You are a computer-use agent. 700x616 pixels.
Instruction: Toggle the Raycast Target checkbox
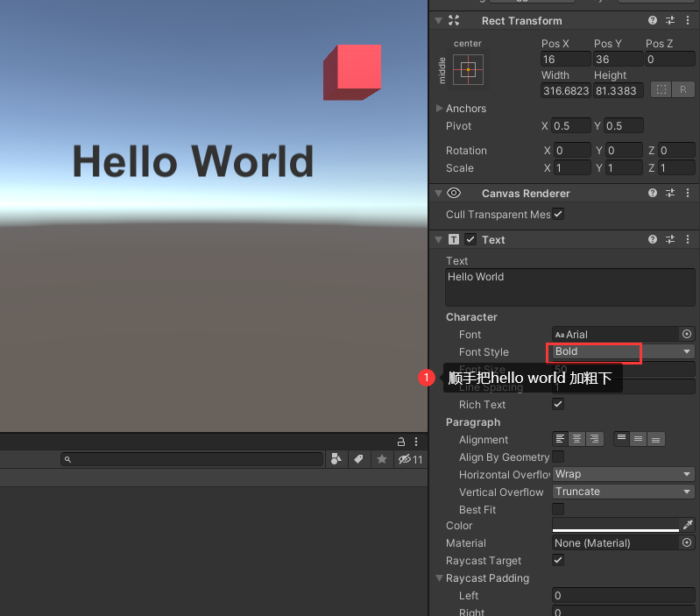(x=558, y=560)
